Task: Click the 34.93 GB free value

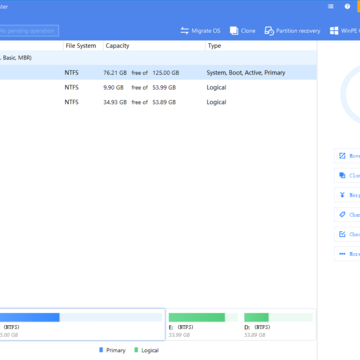Action: 115,102
